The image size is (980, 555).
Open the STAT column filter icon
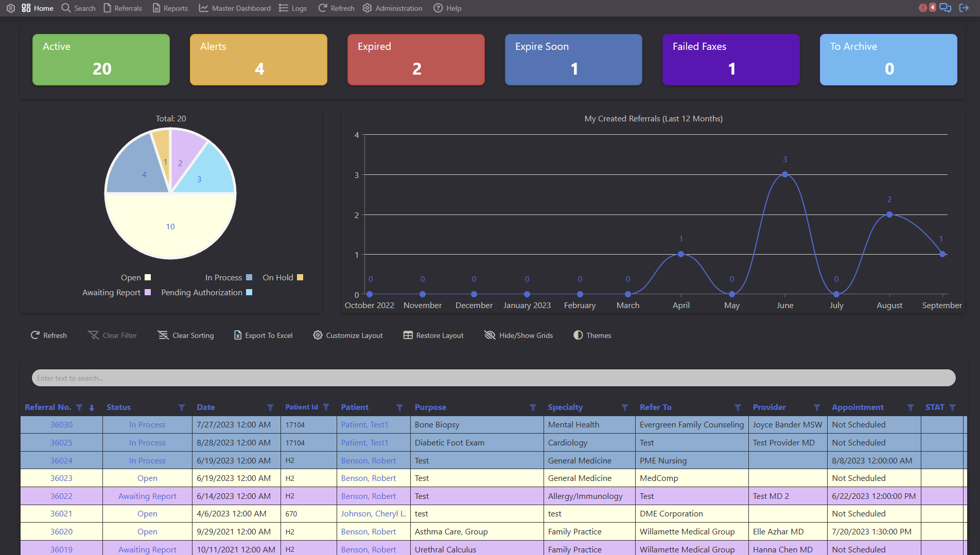(x=952, y=407)
